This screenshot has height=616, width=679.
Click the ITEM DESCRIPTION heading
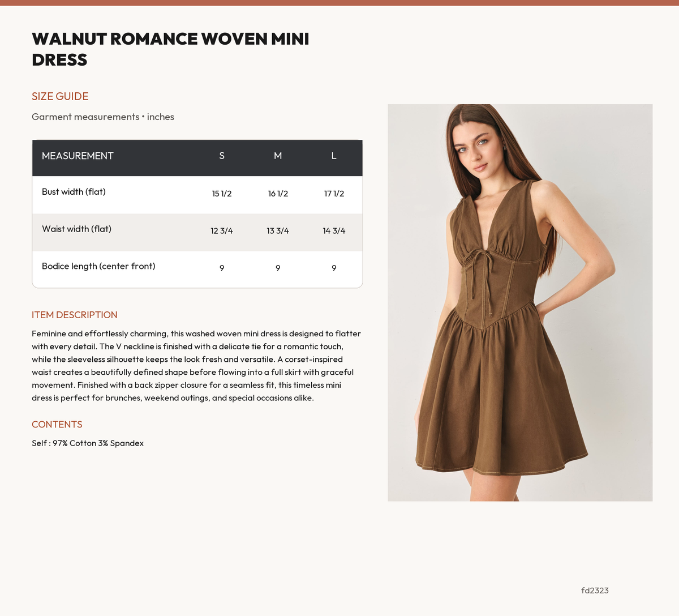[x=75, y=315]
